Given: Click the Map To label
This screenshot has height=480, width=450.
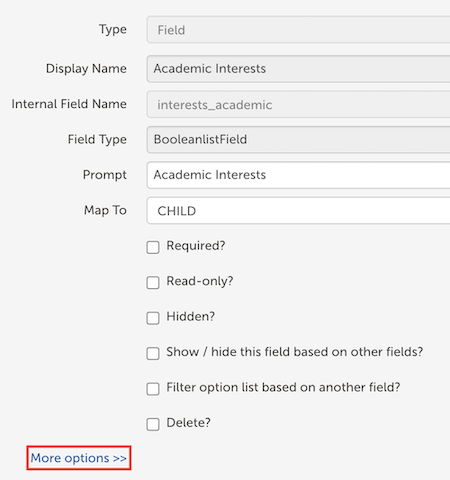Looking at the screenshot, I should (x=105, y=210).
